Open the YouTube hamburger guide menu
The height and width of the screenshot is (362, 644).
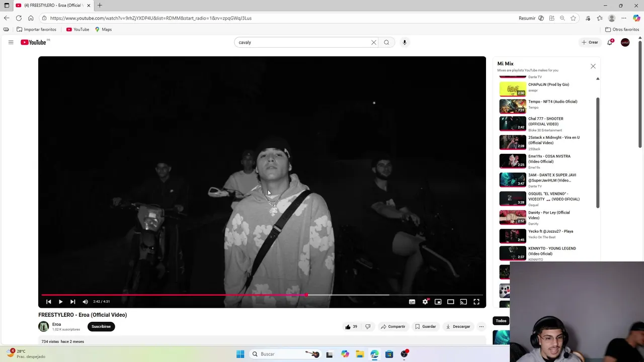coord(11,42)
